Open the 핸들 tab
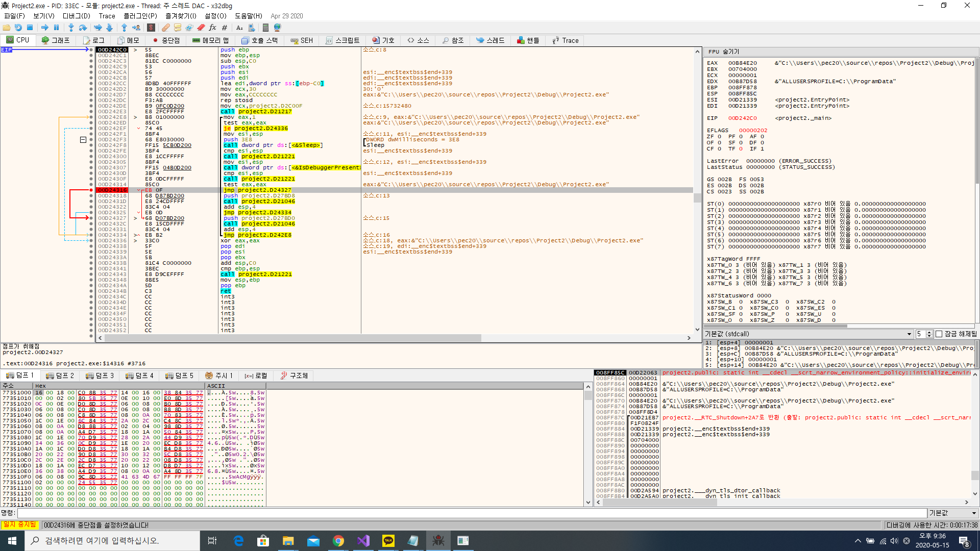Image resolution: width=980 pixels, height=551 pixels. [x=528, y=40]
